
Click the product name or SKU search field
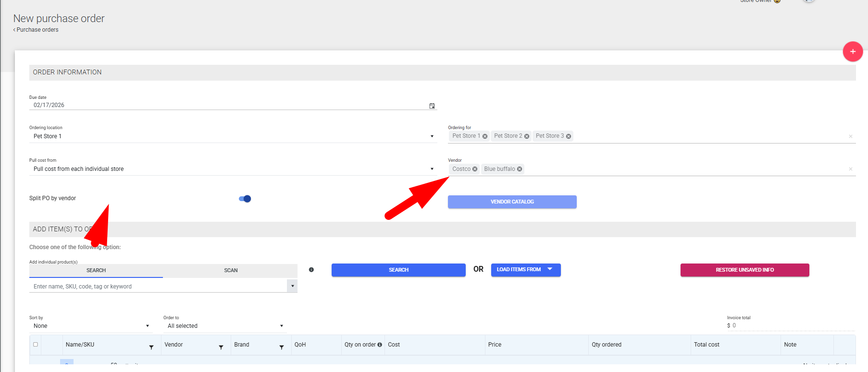pyautogui.click(x=159, y=287)
